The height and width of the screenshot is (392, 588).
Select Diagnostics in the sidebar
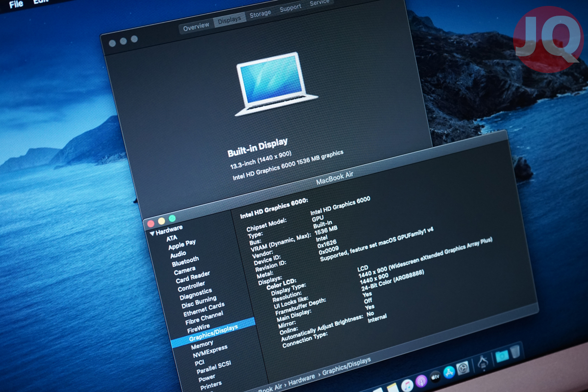pos(196,294)
